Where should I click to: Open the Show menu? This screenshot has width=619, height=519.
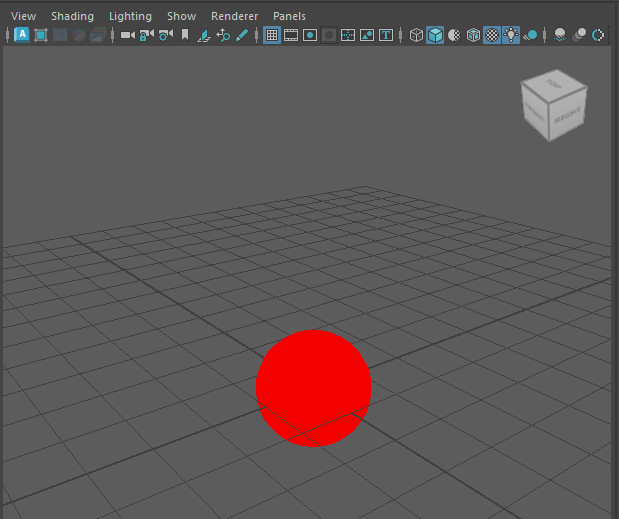pos(181,16)
